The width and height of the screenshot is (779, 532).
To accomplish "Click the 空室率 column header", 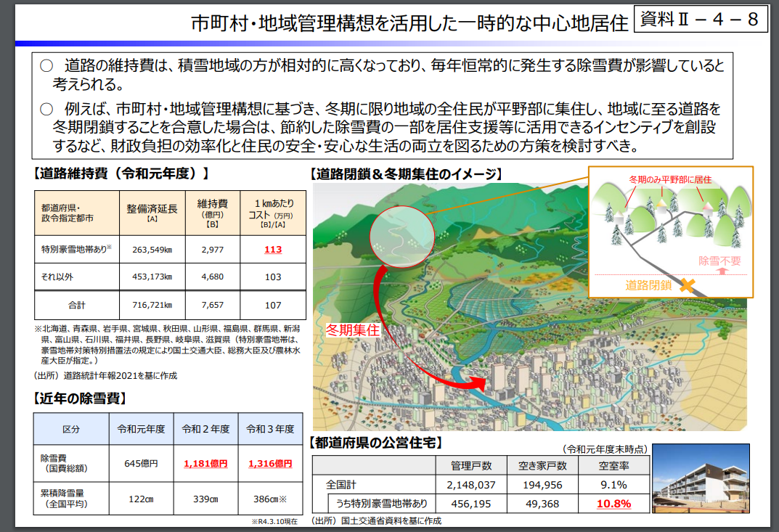I will click(613, 465).
